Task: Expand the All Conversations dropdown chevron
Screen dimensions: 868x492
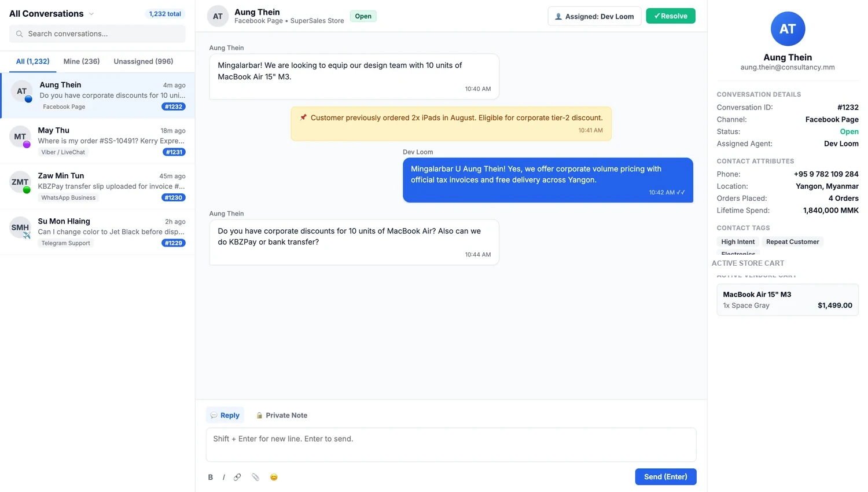Action: pos(91,14)
